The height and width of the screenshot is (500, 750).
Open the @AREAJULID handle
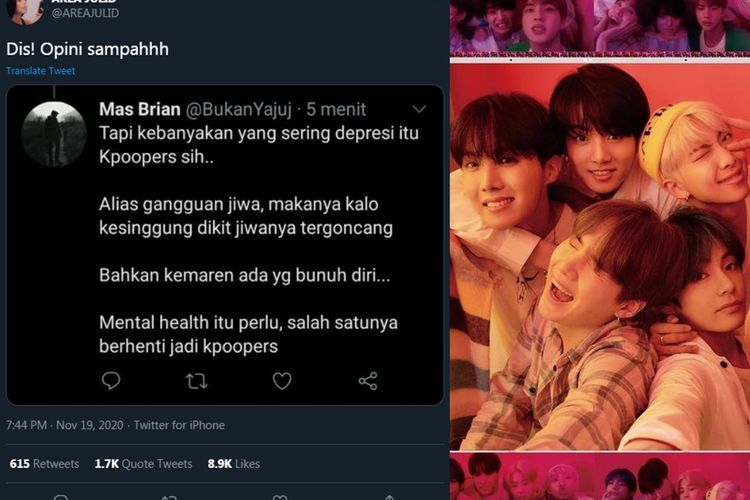pyautogui.click(x=85, y=13)
